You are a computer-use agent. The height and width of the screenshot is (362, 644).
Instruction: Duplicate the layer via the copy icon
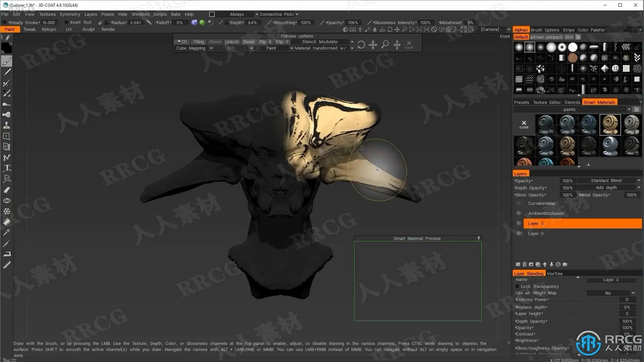click(x=538, y=264)
